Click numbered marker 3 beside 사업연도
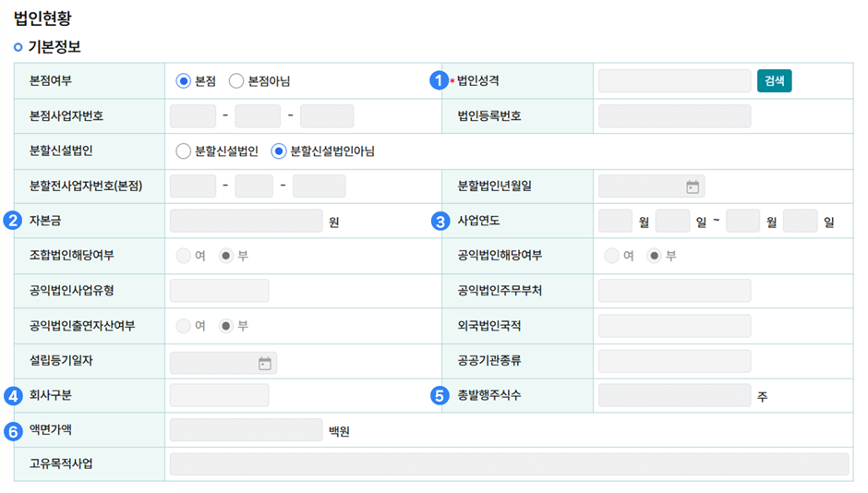Image resolution: width=868 pixels, height=493 pixels. pos(440,222)
